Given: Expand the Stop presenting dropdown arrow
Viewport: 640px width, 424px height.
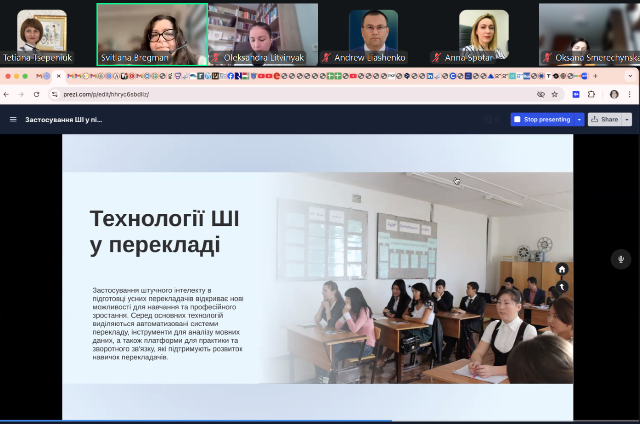Looking at the screenshot, I should tap(579, 120).
